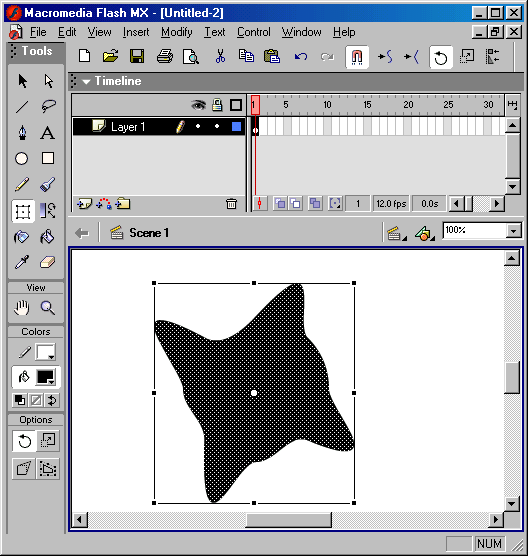Select the Lasso tool
Image resolution: width=528 pixels, height=556 pixels.
pos(48,106)
